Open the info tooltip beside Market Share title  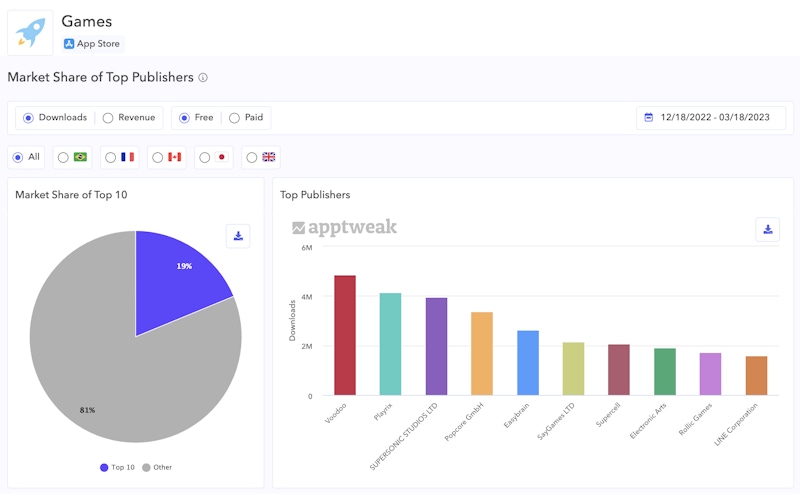pyautogui.click(x=203, y=78)
